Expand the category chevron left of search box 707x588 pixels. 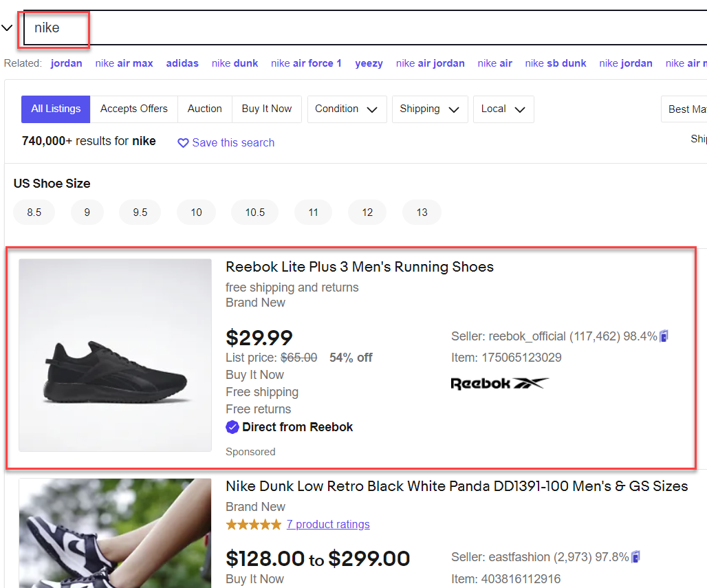point(7,28)
